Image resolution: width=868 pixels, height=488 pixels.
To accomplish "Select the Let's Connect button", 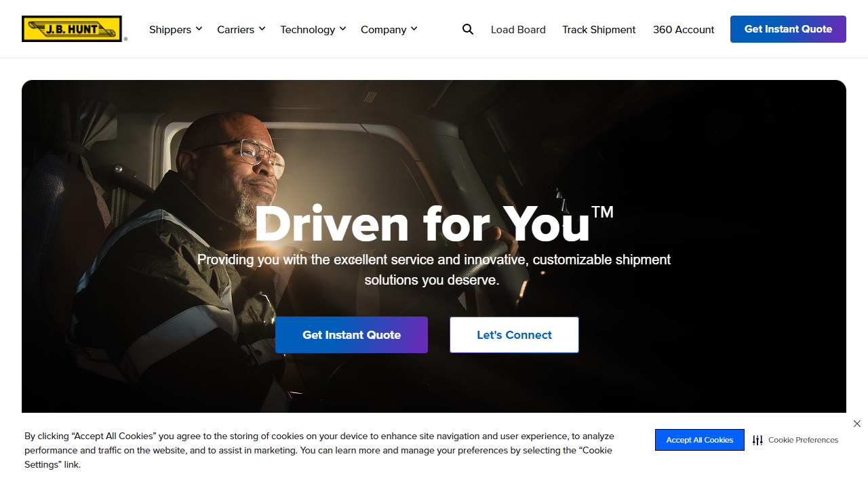I will [x=514, y=335].
